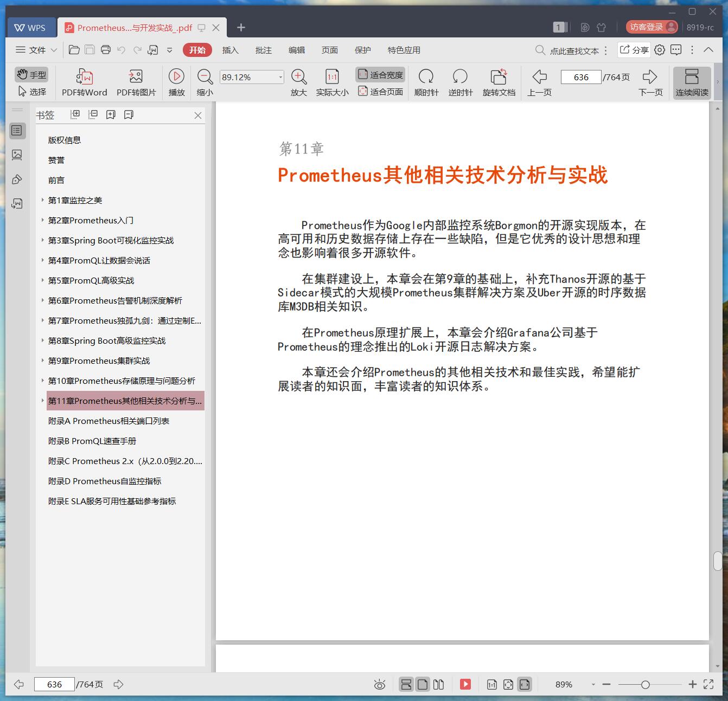Open the feedback chat bubble icon
This screenshot has height=701, width=728.
tap(676, 50)
